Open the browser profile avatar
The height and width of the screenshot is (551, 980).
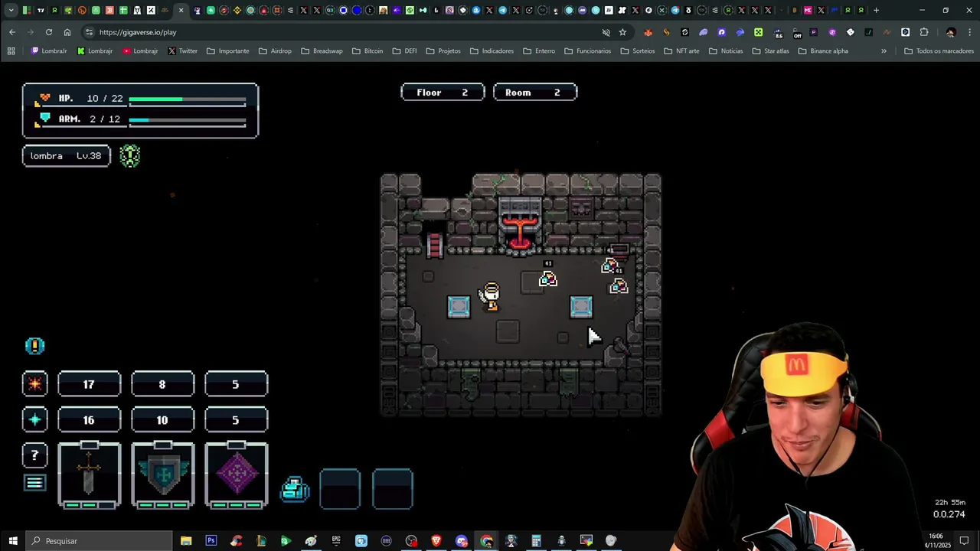coord(951,32)
